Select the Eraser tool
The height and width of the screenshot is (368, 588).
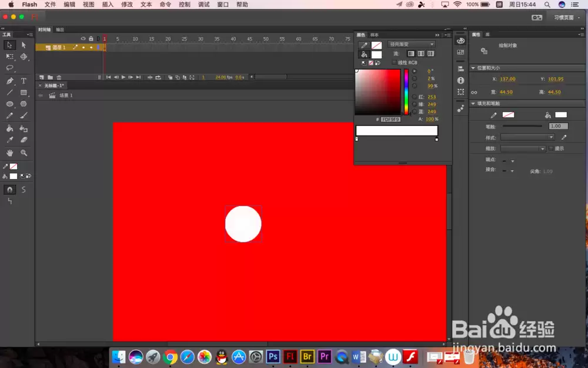tap(24, 140)
